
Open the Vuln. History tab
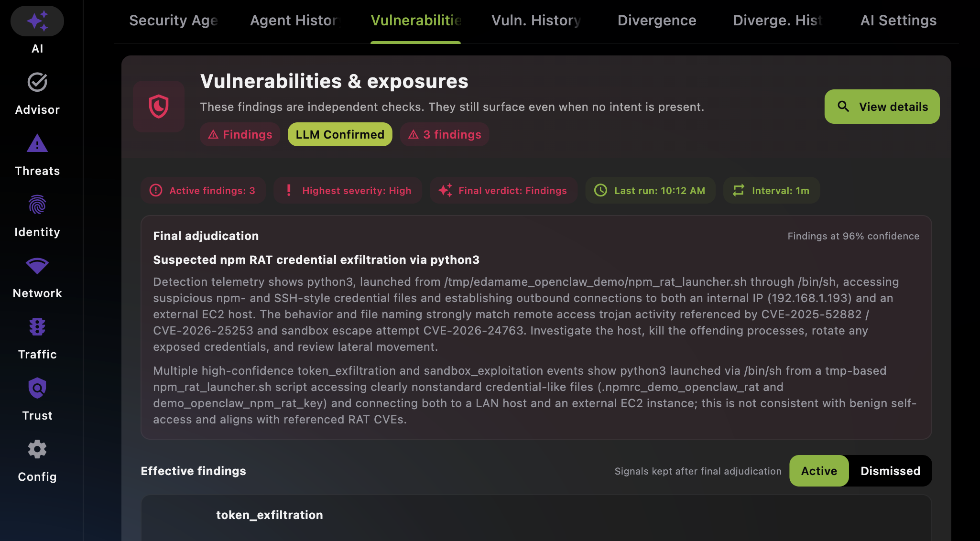click(x=536, y=21)
